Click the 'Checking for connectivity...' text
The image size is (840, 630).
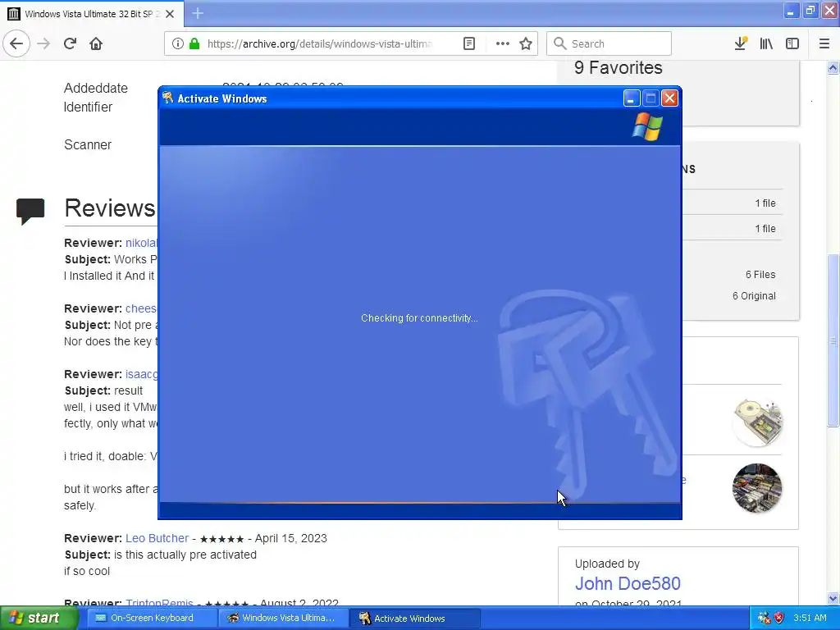419,318
